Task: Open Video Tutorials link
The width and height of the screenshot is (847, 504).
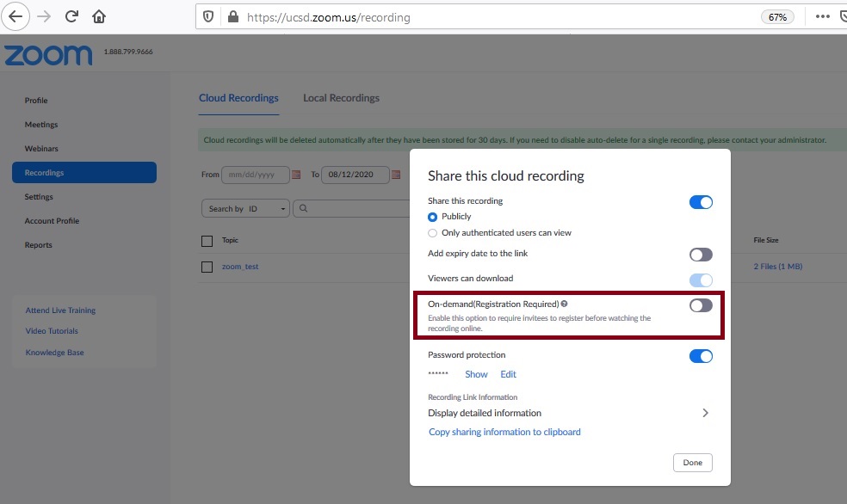Action: pyautogui.click(x=52, y=331)
